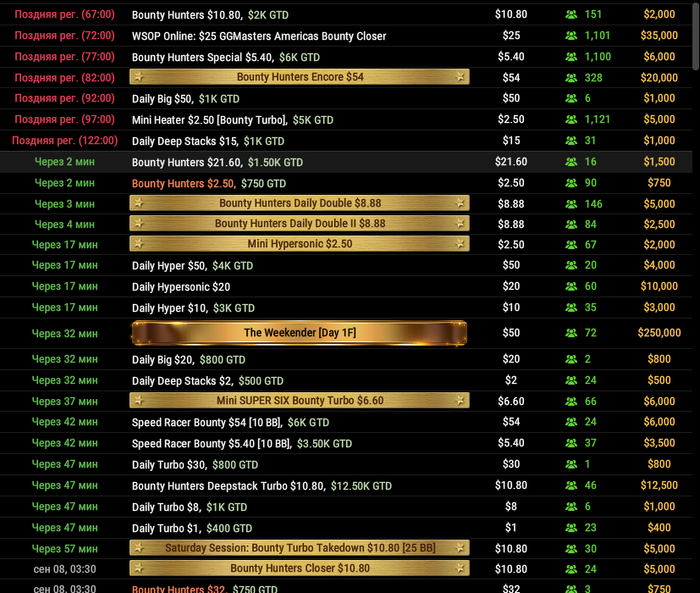The height and width of the screenshot is (593, 700).
Task: Select Mini Heater $2.50 [Bounty Turbo]
Action: [233, 120]
